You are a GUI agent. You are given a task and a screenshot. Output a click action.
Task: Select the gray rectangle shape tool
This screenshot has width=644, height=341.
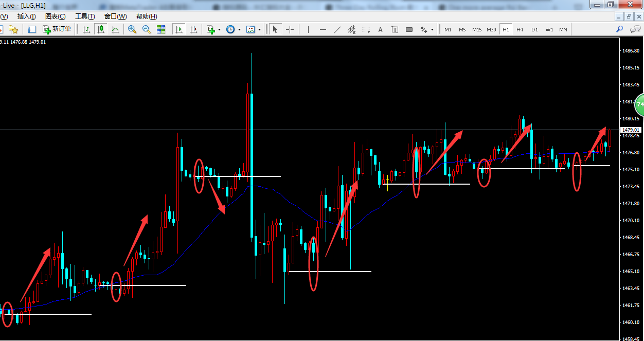[x=409, y=29]
